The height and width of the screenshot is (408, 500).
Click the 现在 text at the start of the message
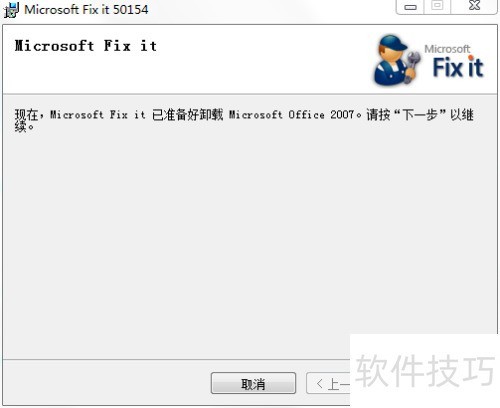click(26, 115)
